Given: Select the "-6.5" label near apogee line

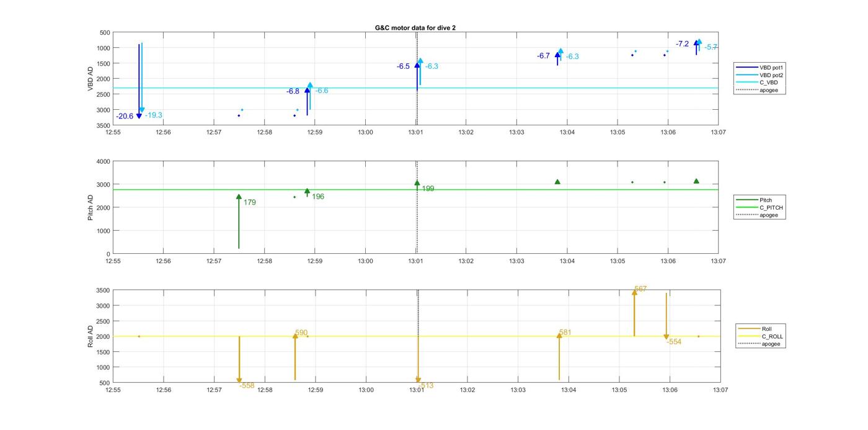Looking at the screenshot, I should [x=403, y=66].
